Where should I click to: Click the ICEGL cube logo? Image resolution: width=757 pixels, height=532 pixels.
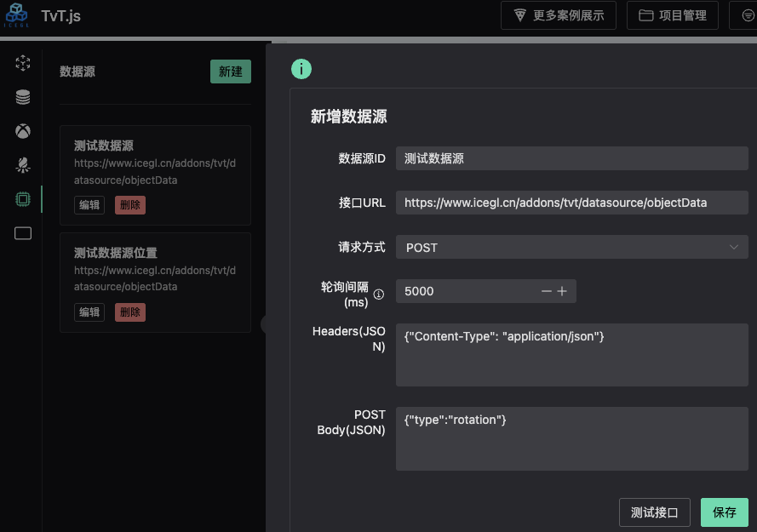click(17, 14)
